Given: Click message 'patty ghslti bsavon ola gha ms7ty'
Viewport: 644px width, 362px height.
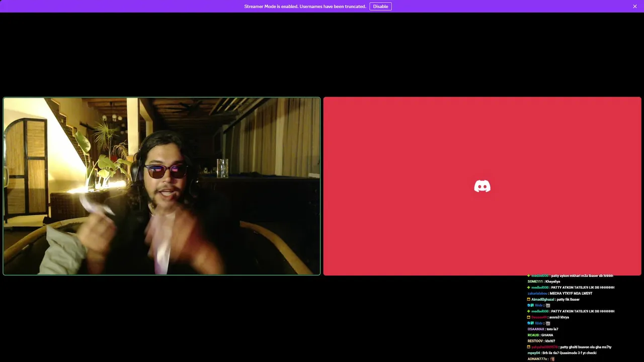Looking at the screenshot, I should (x=586, y=347).
